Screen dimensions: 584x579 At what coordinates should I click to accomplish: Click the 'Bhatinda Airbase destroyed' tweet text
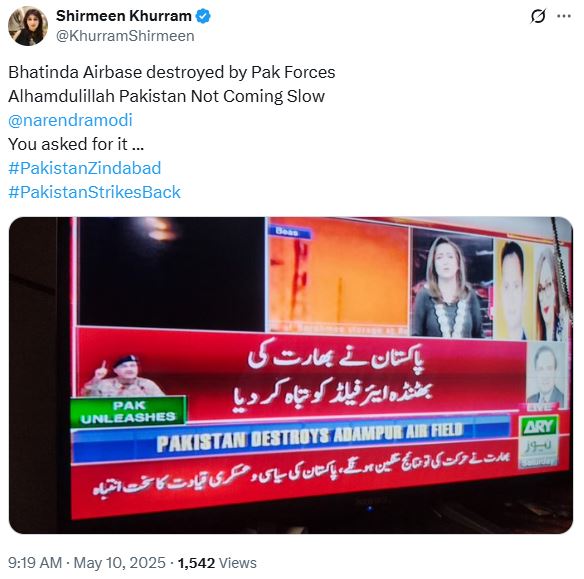point(172,72)
